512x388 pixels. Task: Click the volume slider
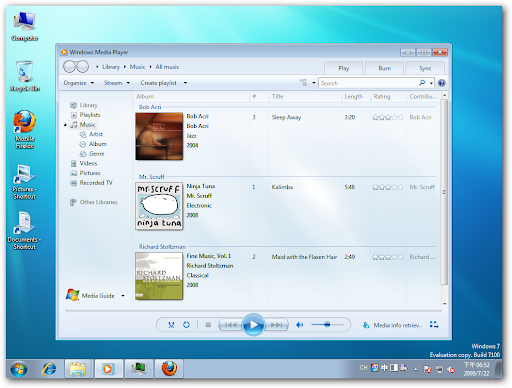coord(327,324)
